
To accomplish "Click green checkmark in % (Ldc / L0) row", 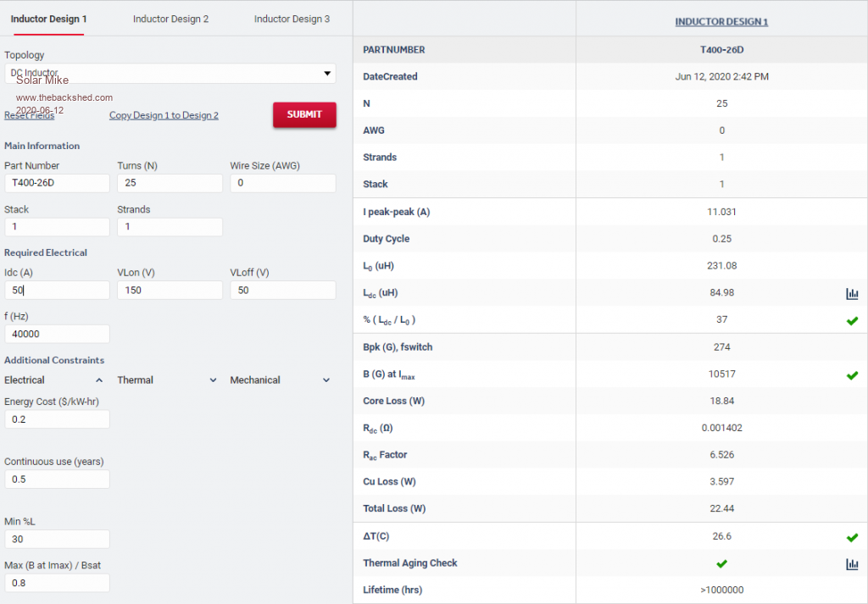I will coord(852,320).
